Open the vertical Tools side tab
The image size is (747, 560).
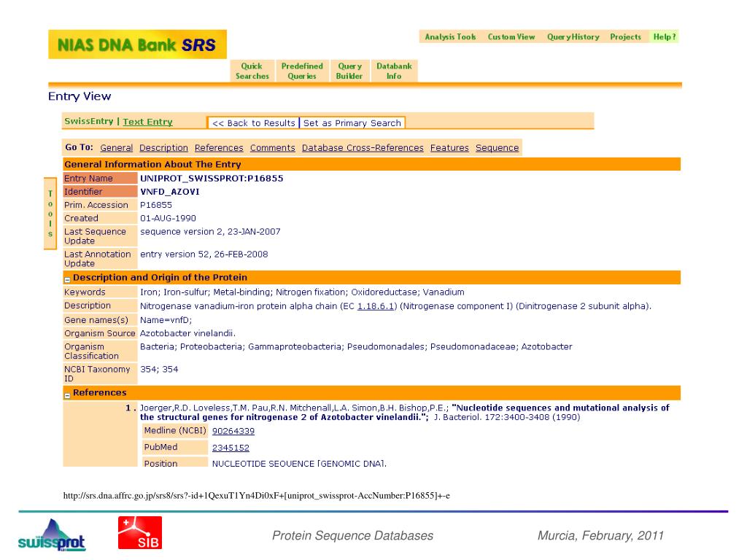(x=50, y=214)
